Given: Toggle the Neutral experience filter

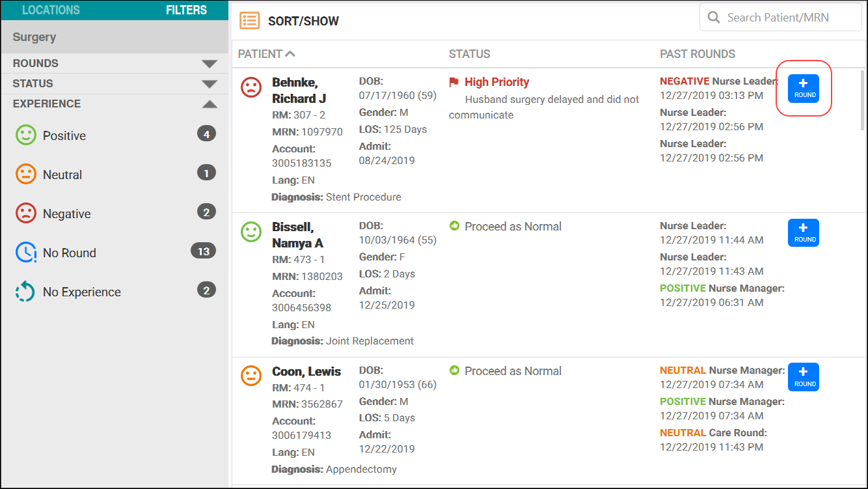Looking at the screenshot, I should [62, 175].
